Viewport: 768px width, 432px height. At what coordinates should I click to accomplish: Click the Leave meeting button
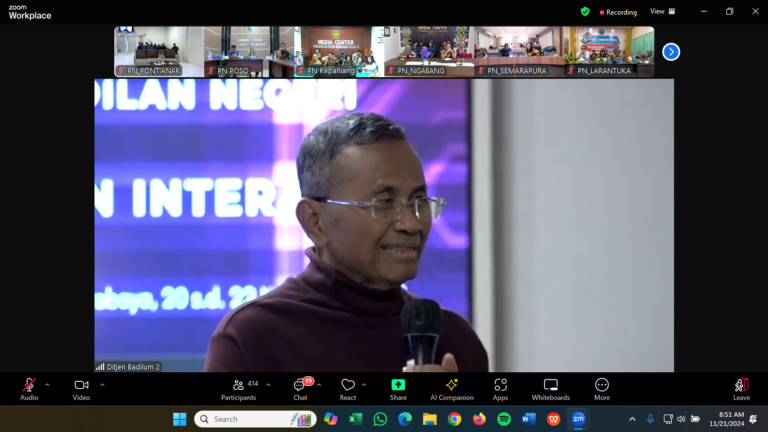[741, 386]
